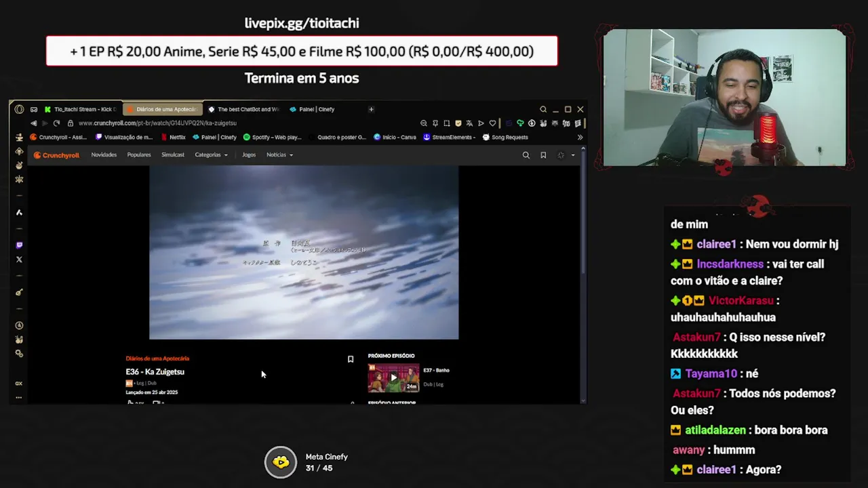
Task: Expand the Notícias dropdown
Action: coord(279,155)
